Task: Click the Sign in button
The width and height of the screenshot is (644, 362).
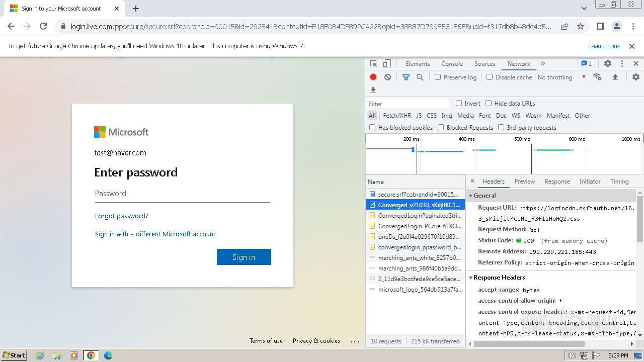Action: [x=244, y=257]
